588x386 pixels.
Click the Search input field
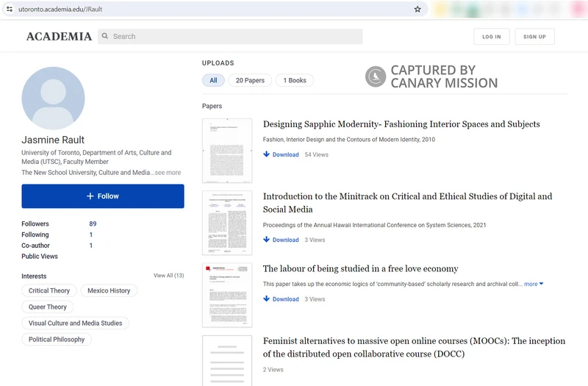[x=230, y=36]
